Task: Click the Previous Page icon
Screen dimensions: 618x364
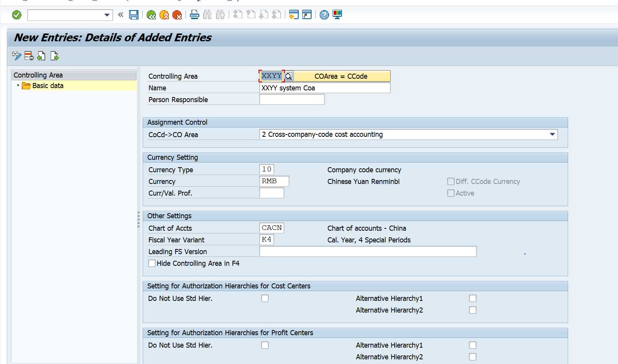Action: point(251,15)
